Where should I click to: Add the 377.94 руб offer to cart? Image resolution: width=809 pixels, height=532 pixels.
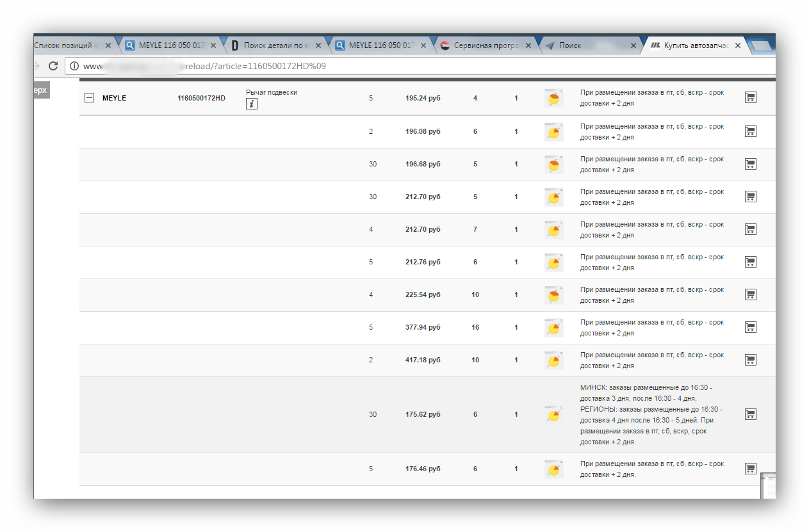[x=751, y=327]
